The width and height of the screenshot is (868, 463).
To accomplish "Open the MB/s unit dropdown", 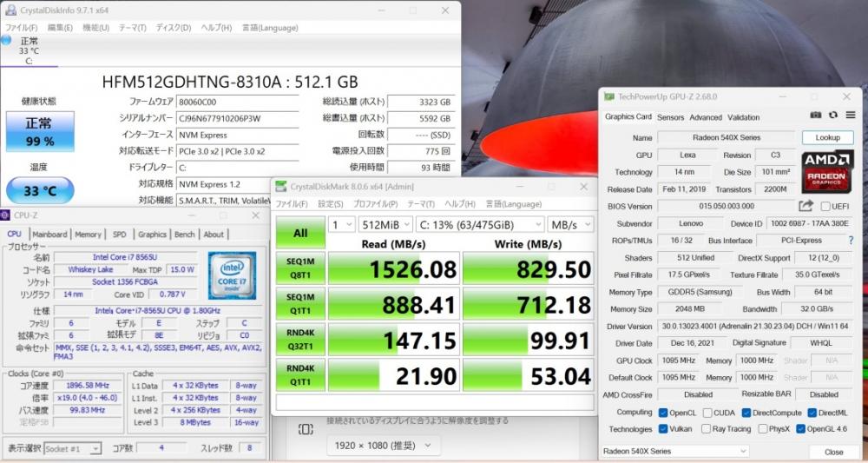I will pos(568,225).
